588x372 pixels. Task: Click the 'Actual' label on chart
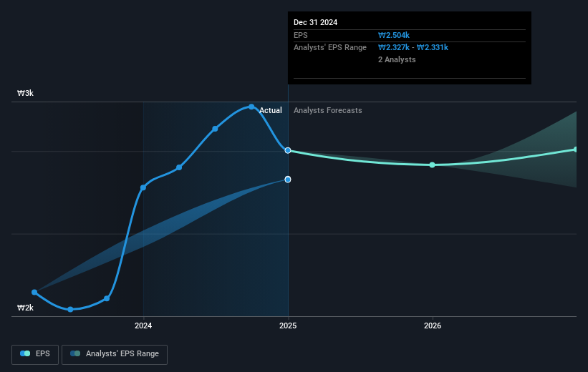coord(271,110)
